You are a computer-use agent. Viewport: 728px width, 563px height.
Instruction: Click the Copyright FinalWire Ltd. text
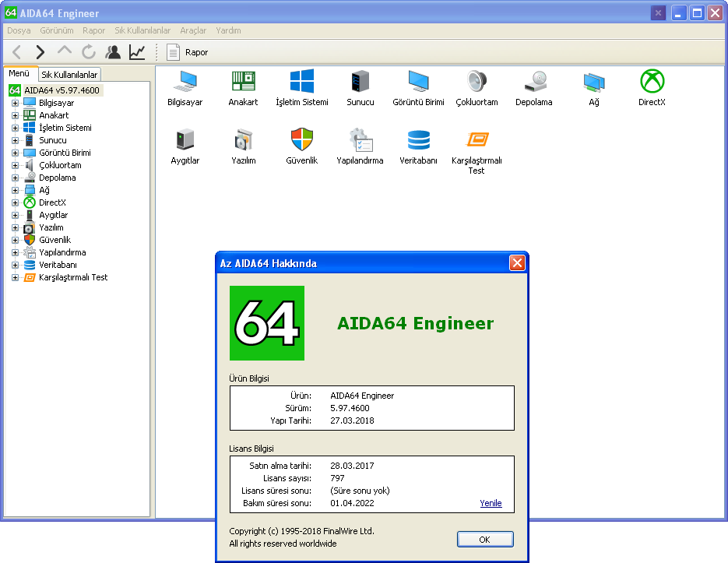click(x=302, y=531)
